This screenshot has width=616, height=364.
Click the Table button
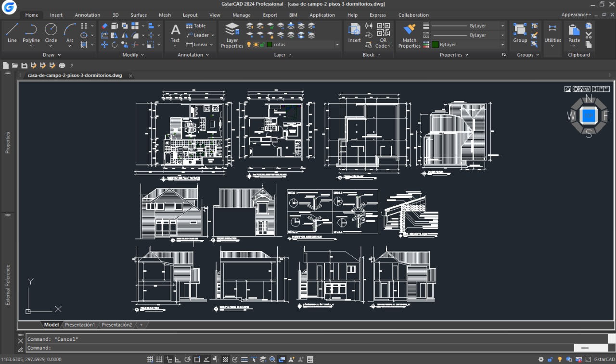[196, 26]
